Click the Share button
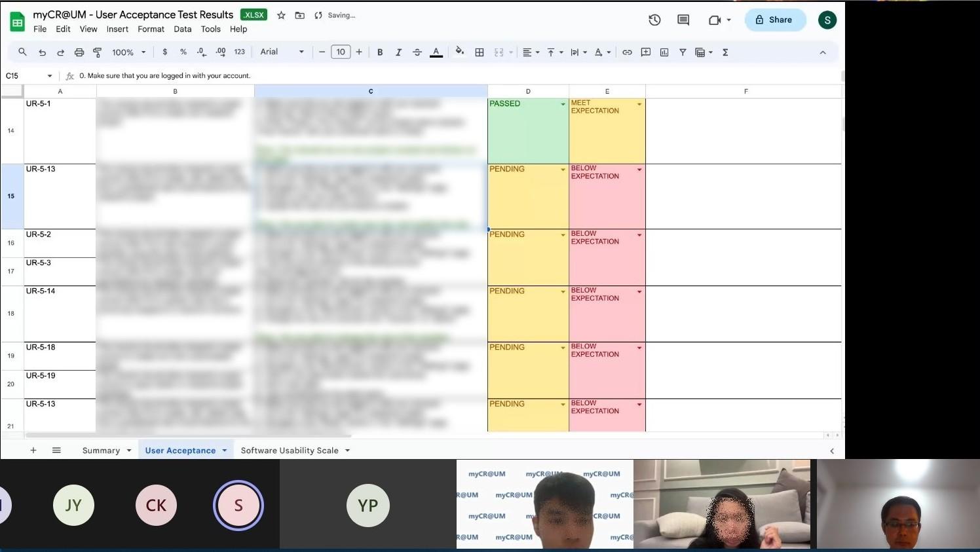Screen dimensions: 980x552 click(x=775, y=20)
